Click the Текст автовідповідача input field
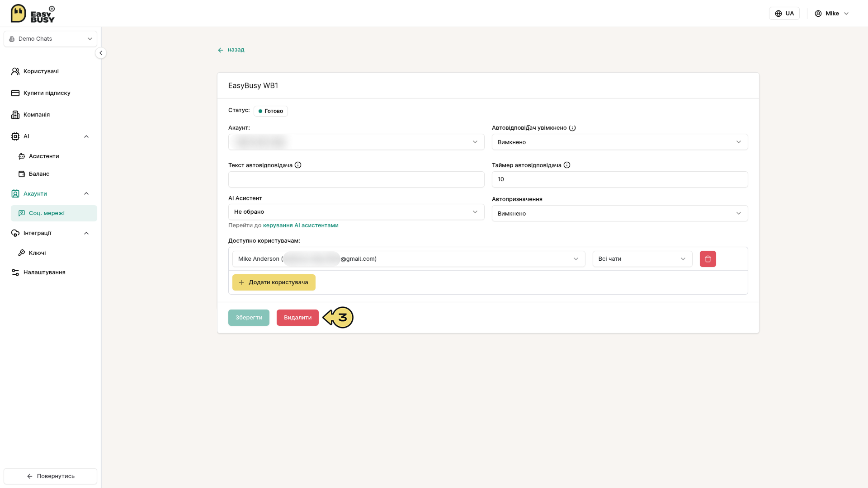Viewport: 868px width, 488px height. (x=356, y=179)
